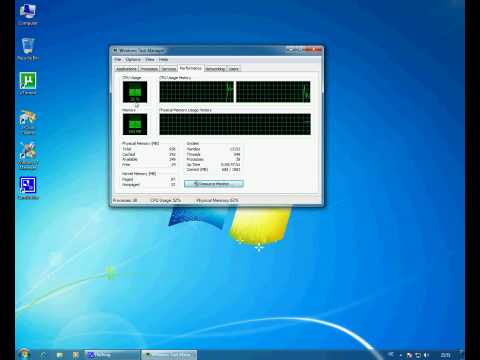Open the Help menu in Task Manager
The image size is (480, 360).
163,59
